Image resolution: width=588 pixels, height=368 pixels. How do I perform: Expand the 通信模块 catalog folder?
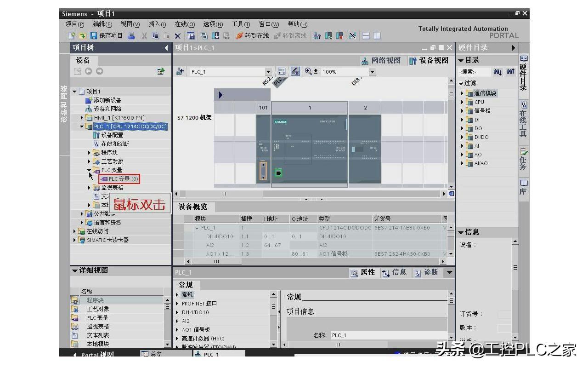(462, 93)
